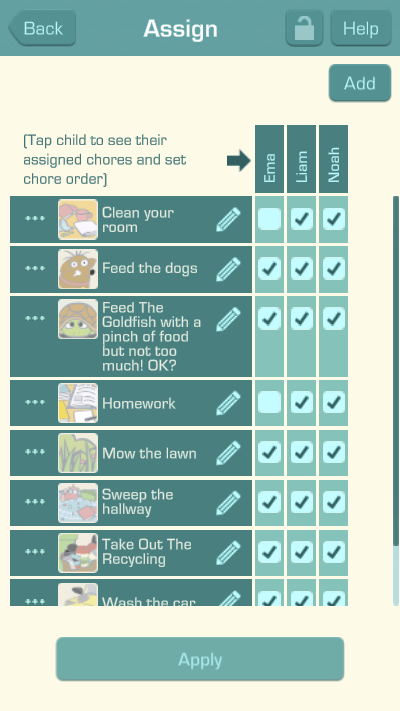Uncheck Mow the lawn for Liam
The height and width of the screenshot is (711, 400).
click(x=302, y=453)
